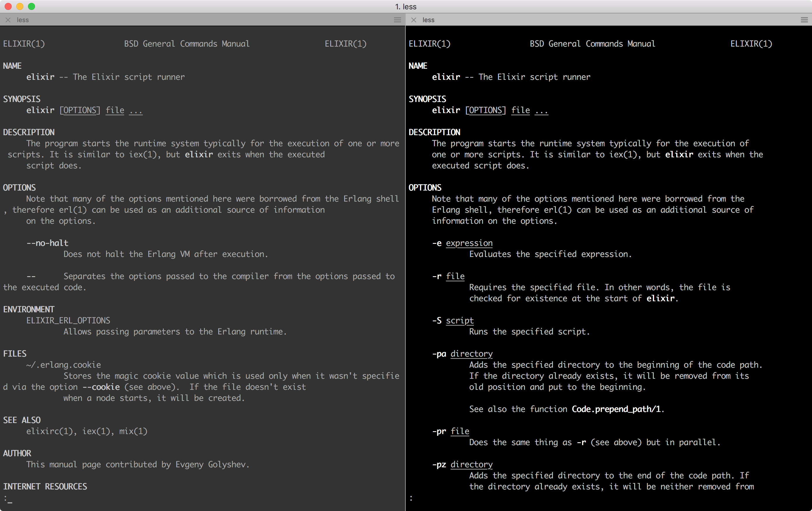The height and width of the screenshot is (511, 812).
Task: Open the left pane hamburger menu
Action: coord(397,20)
